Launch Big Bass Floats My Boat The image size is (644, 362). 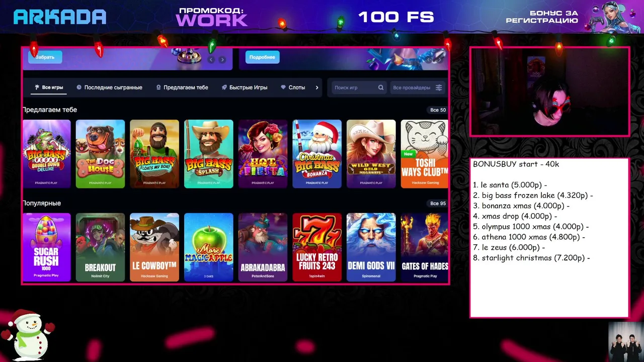pyautogui.click(x=154, y=154)
